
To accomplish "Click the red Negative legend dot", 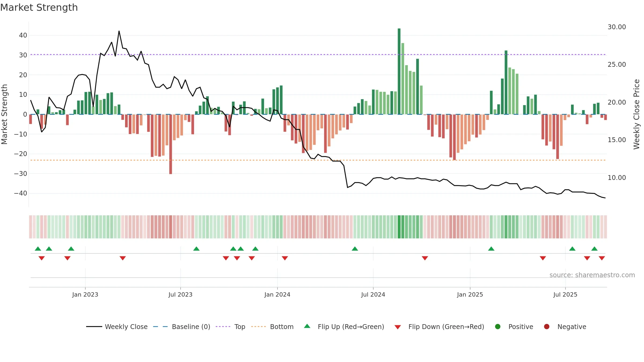I will click(x=547, y=327).
